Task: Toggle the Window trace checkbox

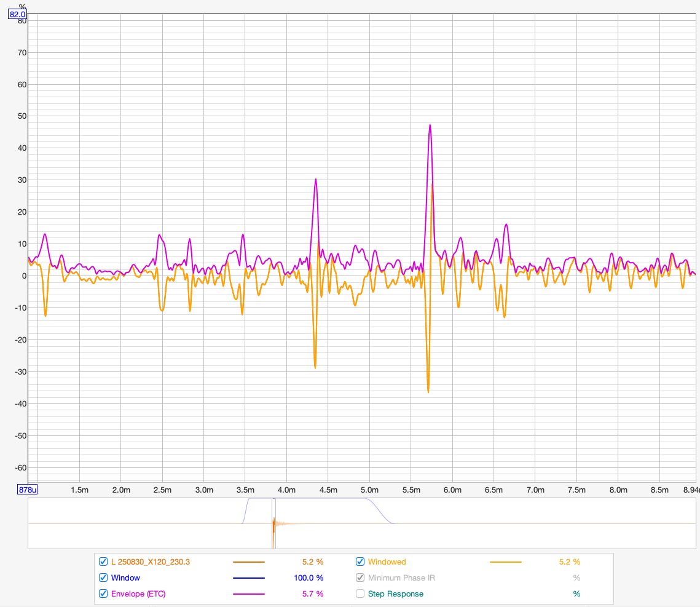Action: (103, 577)
